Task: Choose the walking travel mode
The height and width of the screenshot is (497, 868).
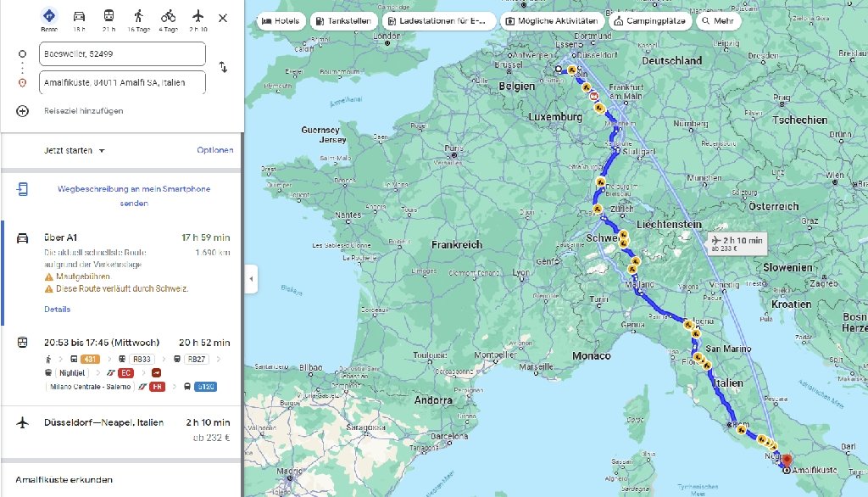Action: click(138, 19)
